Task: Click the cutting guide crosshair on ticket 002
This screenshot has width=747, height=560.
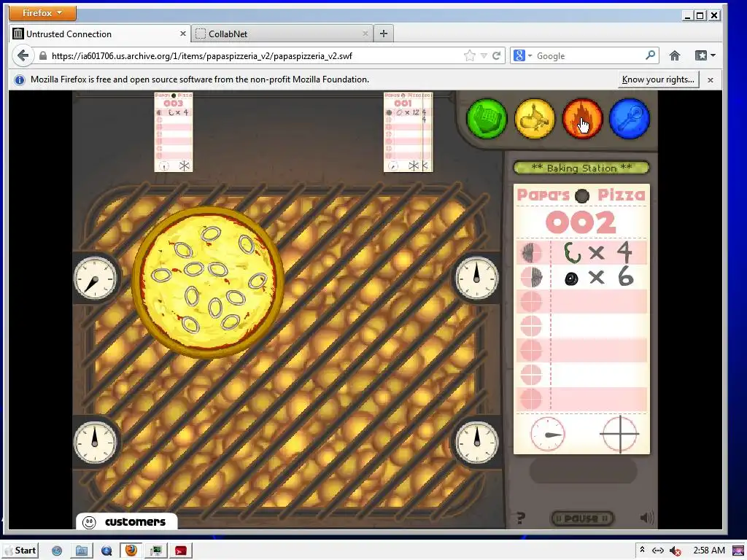Action: [619, 434]
